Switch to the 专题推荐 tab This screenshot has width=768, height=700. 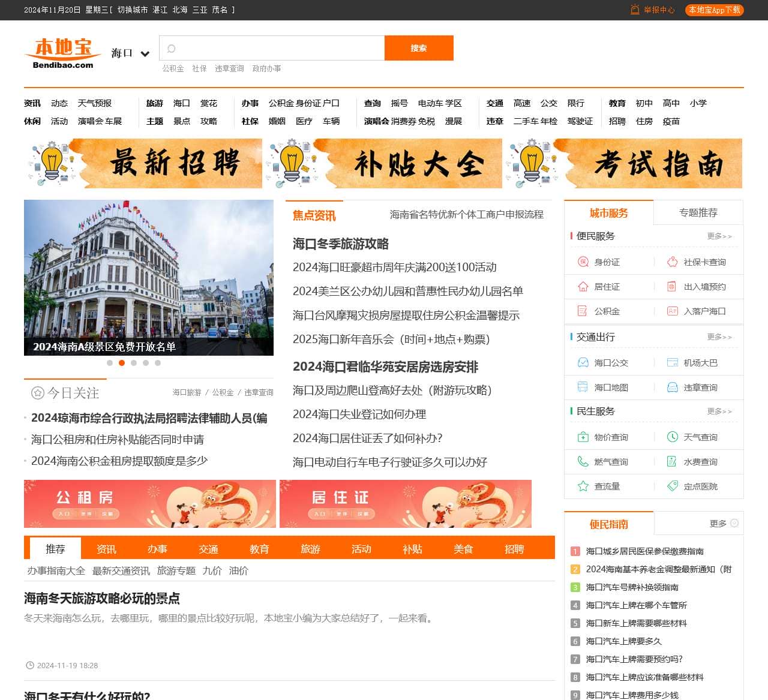coord(698,213)
